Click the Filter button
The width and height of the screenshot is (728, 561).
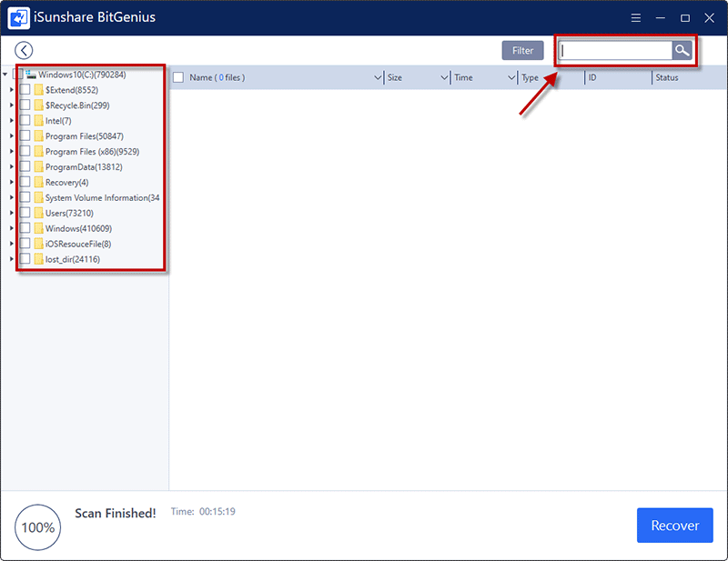coord(522,50)
